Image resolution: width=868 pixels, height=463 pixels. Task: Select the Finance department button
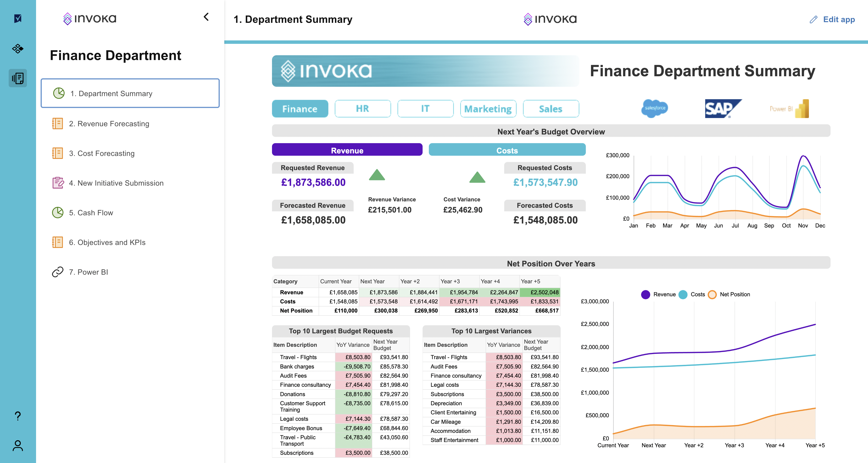[300, 109]
